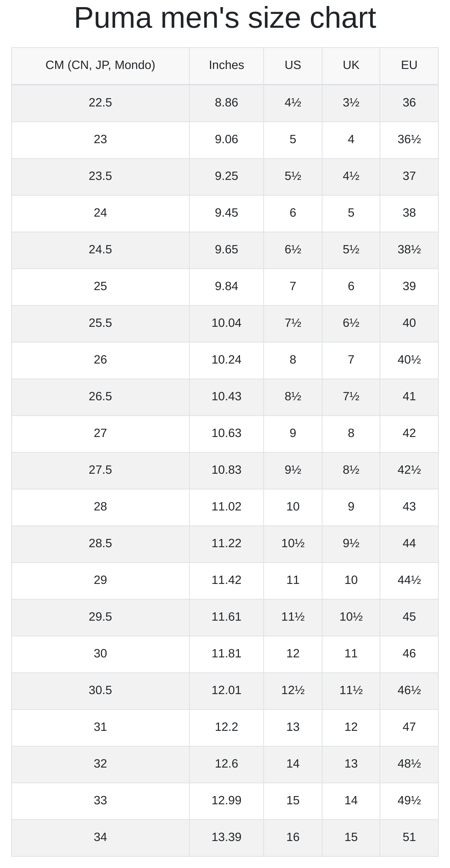Select EU size 51 cell

[409, 838]
